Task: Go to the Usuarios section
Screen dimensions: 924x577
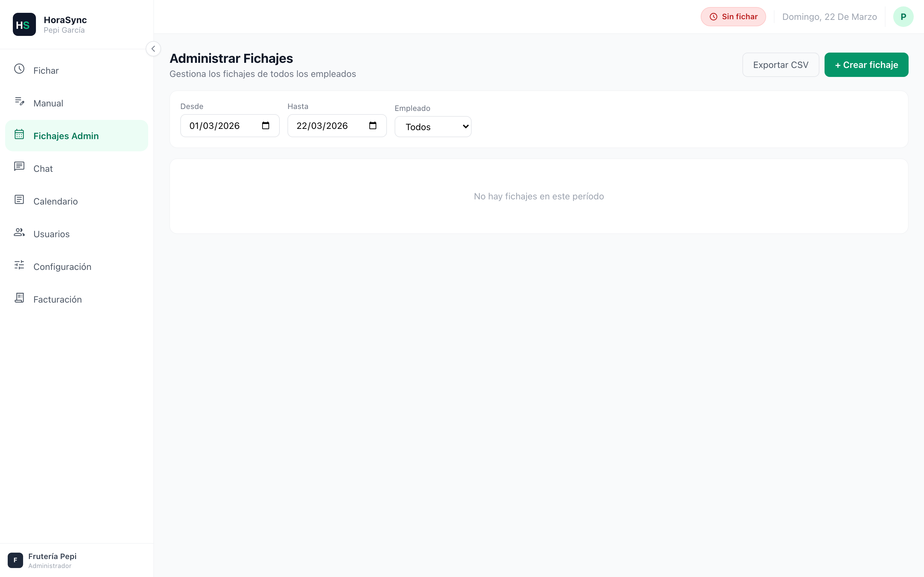Action: pos(52,234)
